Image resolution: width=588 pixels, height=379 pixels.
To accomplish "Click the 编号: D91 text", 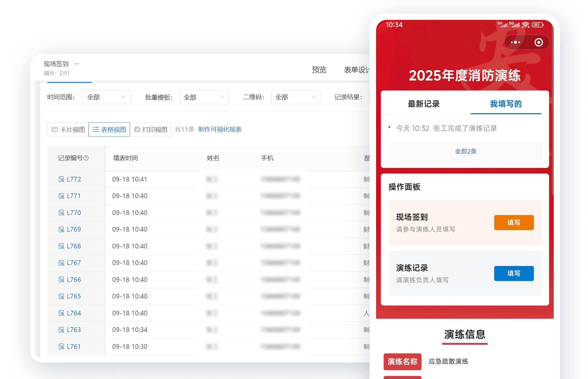I will [57, 73].
